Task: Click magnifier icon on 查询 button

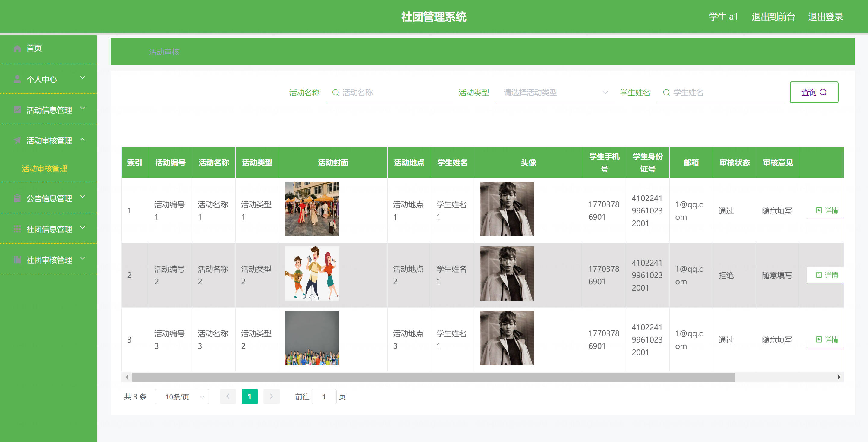Action: tap(823, 92)
